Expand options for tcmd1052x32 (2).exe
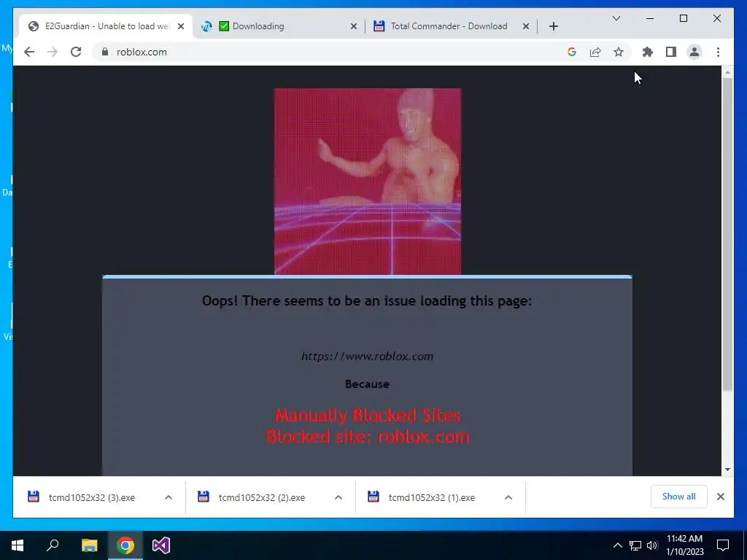The height and width of the screenshot is (560, 747). 338,497
